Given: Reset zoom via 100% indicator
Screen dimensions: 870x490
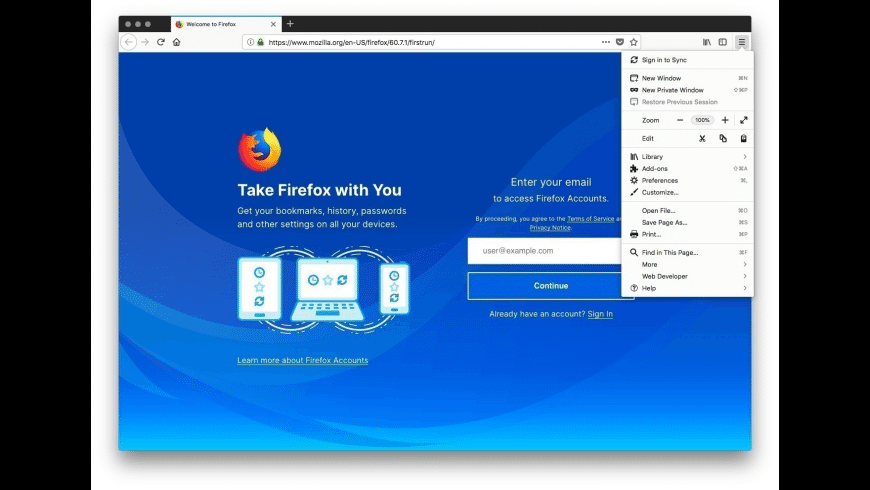Looking at the screenshot, I should coord(702,120).
